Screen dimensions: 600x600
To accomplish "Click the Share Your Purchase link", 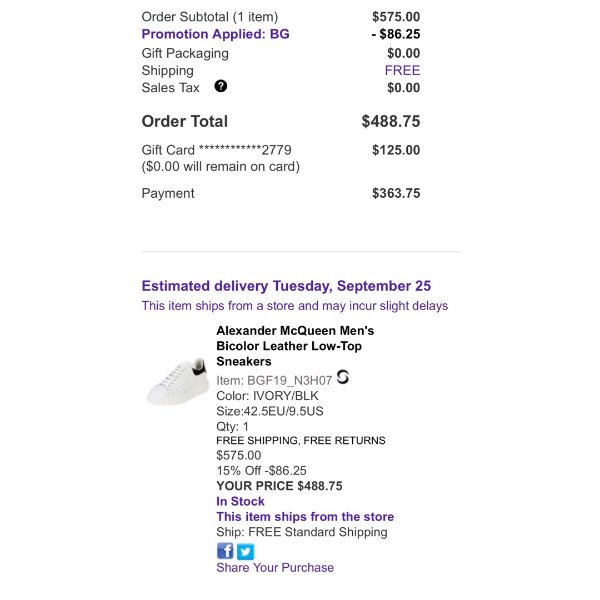I will [275, 567].
